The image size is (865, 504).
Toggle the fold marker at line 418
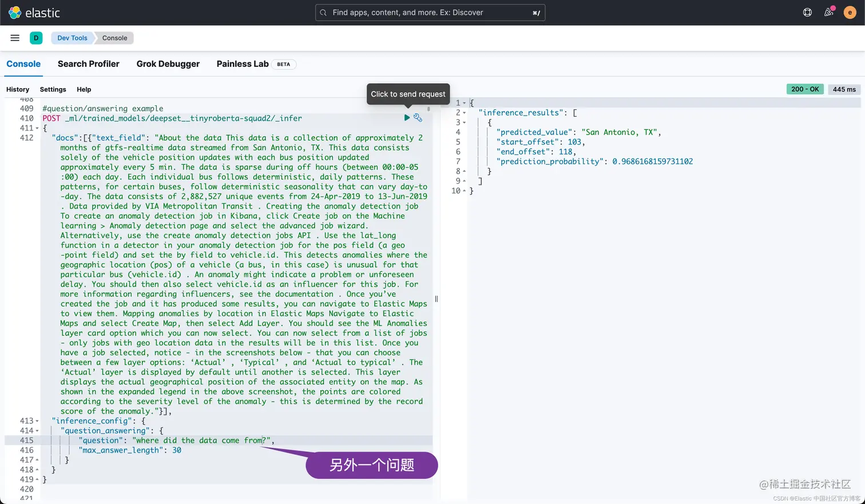pos(37,470)
